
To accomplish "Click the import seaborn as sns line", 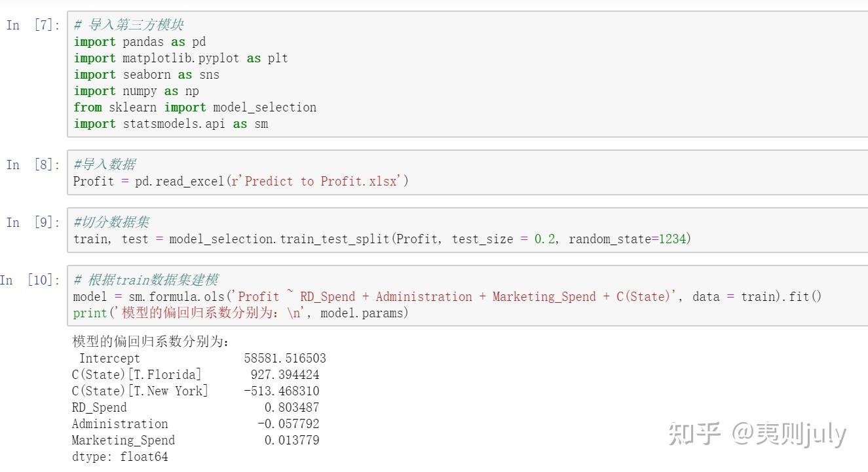I will pyautogui.click(x=146, y=75).
